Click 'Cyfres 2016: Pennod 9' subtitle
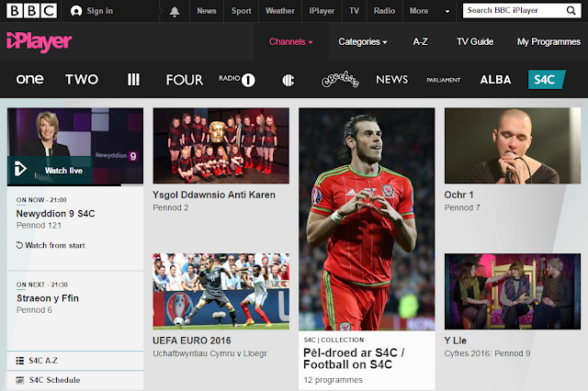 pyautogui.click(x=487, y=353)
